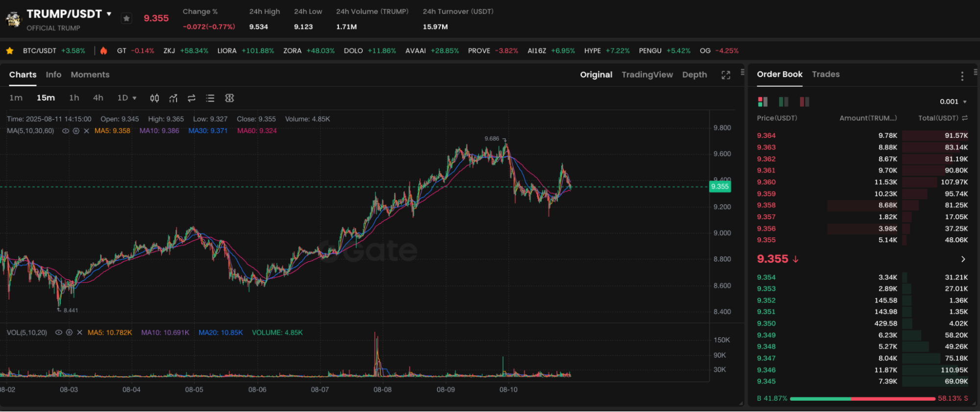
Task: Open the order book three-dot menu
Action: coord(962,76)
